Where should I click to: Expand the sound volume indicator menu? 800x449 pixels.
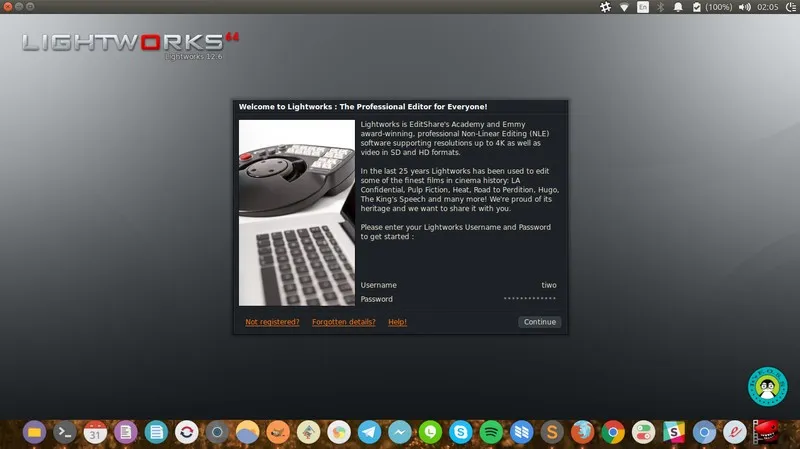click(x=744, y=7)
